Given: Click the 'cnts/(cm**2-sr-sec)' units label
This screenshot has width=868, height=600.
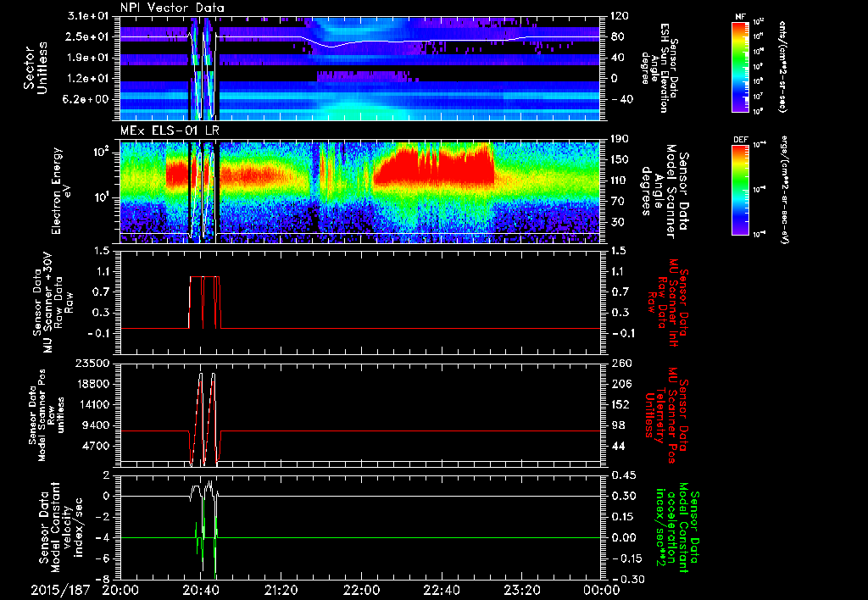Looking at the screenshot, I should (x=782, y=66).
